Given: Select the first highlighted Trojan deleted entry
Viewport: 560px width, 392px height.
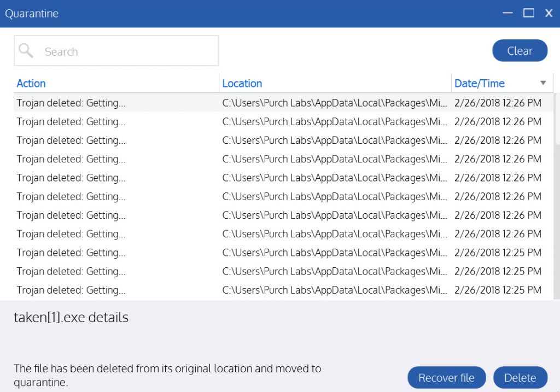Looking at the screenshot, I should pyautogui.click(x=71, y=103).
